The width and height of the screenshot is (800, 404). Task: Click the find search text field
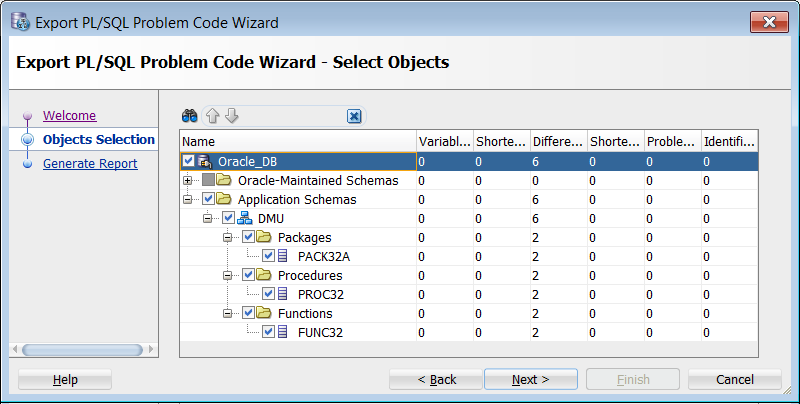tap(293, 116)
